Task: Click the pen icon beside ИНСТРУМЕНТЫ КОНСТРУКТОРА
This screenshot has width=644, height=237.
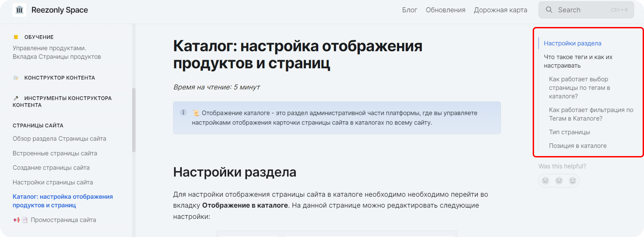Action: point(16,98)
